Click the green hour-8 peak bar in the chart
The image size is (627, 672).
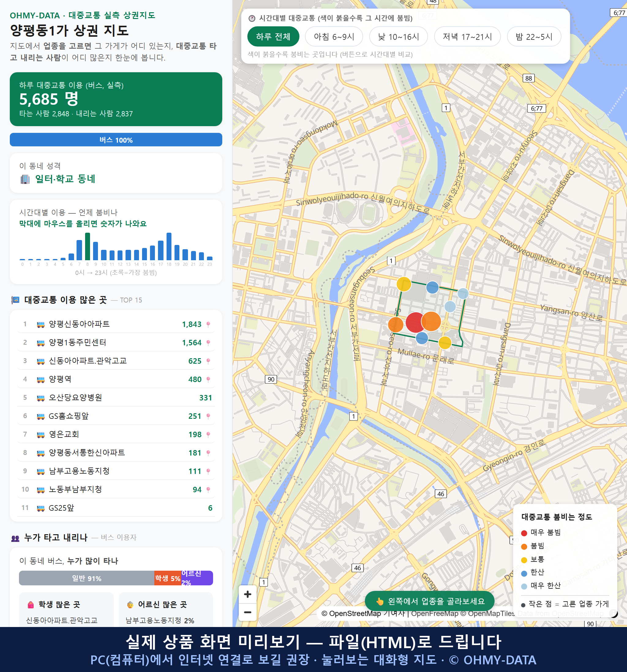click(88, 246)
